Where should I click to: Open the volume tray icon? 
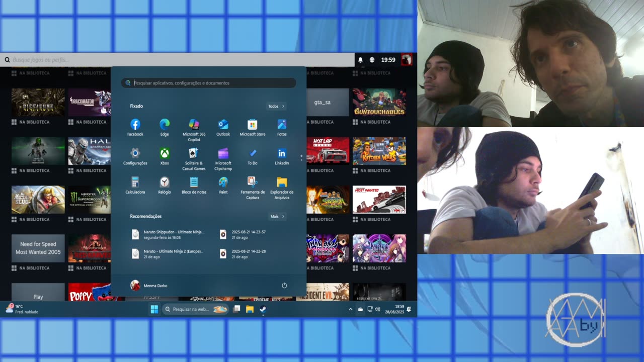pos(377,309)
